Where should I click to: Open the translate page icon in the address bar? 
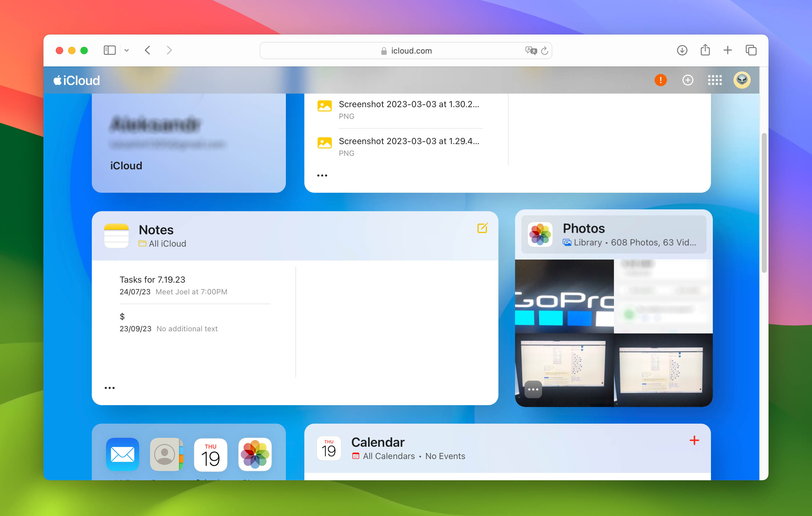(531, 50)
